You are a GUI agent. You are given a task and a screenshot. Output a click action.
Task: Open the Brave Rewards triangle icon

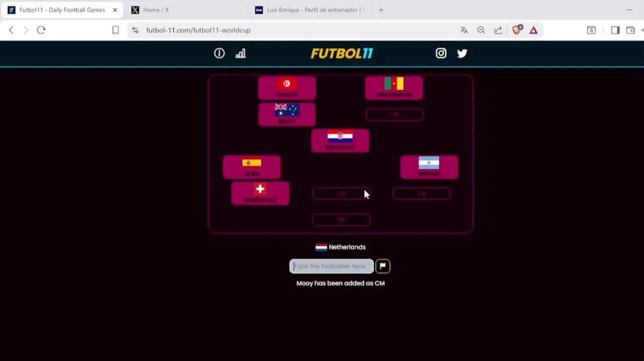[533, 30]
